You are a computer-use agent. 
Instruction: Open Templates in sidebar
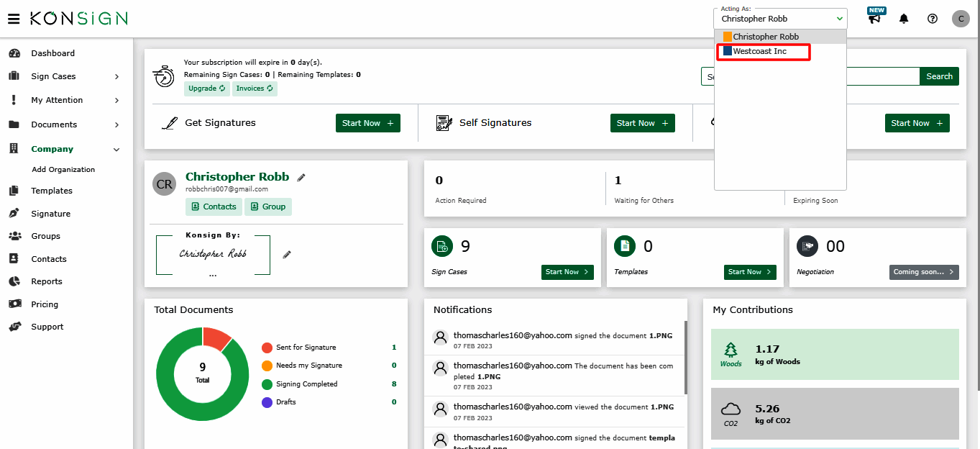coord(52,191)
